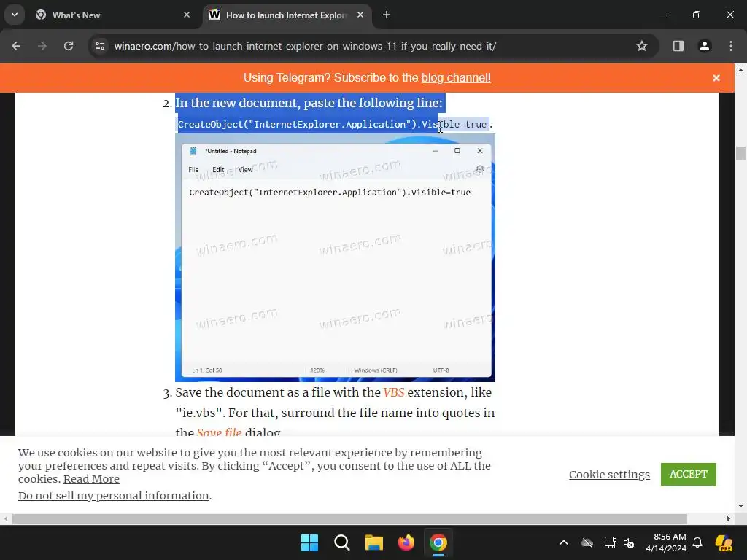Click the Notepad screenshot image

(x=335, y=257)
